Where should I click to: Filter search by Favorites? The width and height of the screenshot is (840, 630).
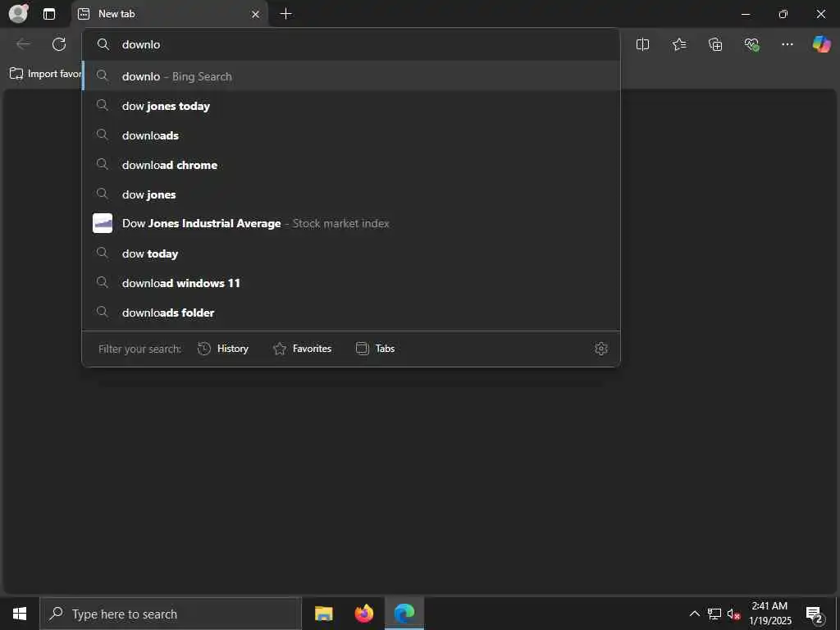(x=302, y=349)
